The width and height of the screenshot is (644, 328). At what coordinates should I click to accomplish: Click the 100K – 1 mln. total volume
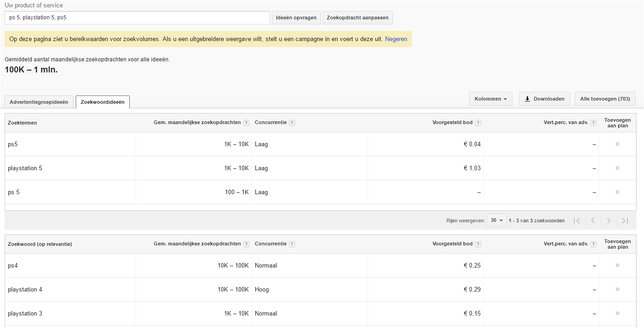(31, 70)
